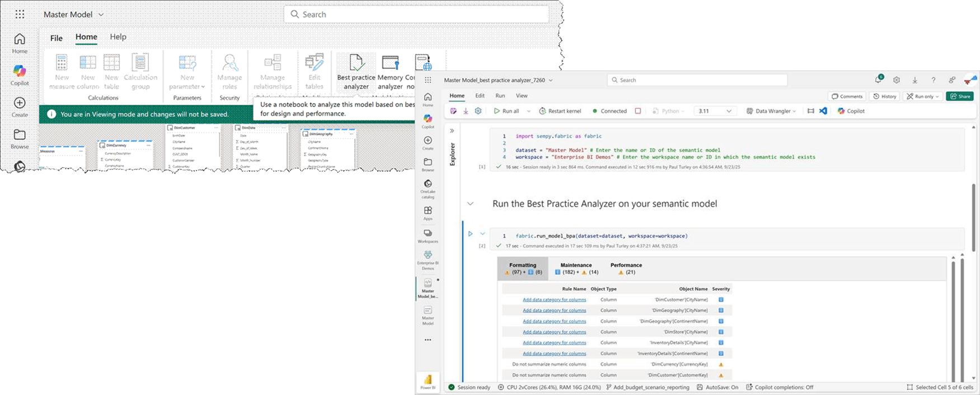980x395 pixels.
Task: Select Maintenance tab in analyzer results
Action: pos(576,269)
